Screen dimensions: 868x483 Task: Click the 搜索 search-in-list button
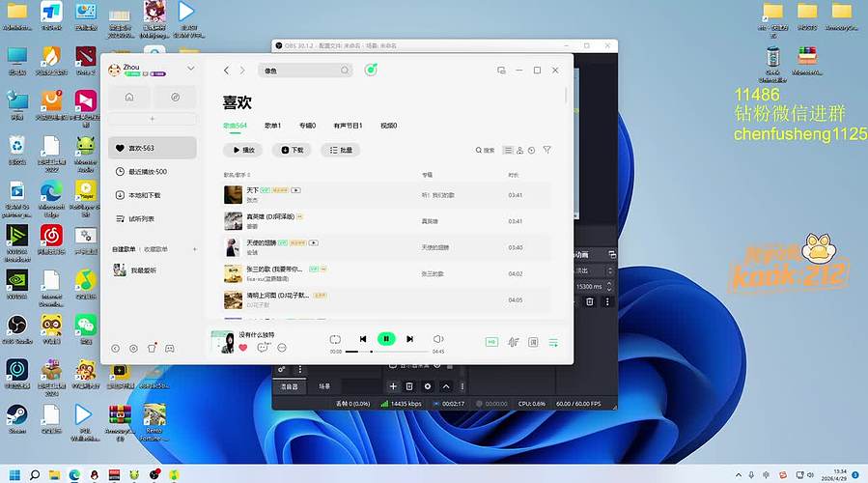point(485,150)
